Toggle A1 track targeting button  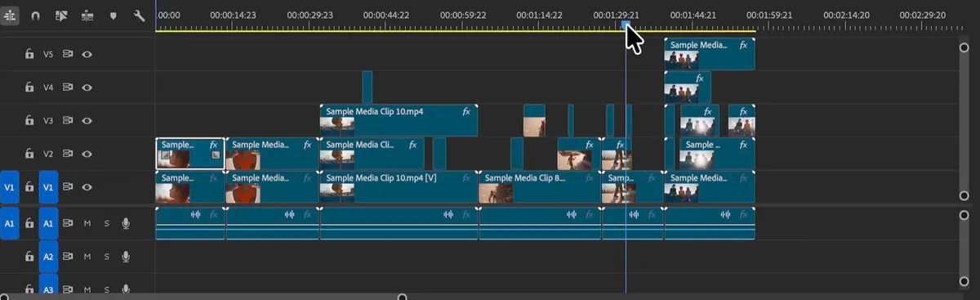(48, 222)
